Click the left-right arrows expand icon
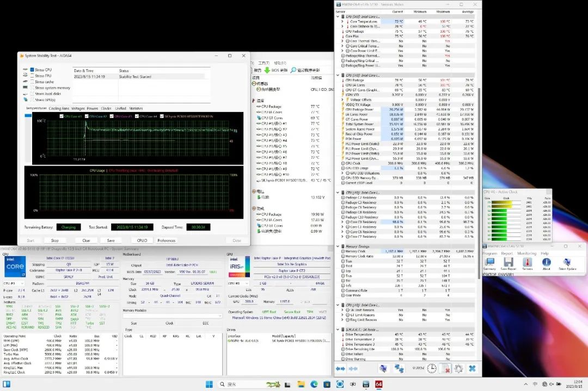This screenshot has width=588, height=391. click(x=340, y=369)
